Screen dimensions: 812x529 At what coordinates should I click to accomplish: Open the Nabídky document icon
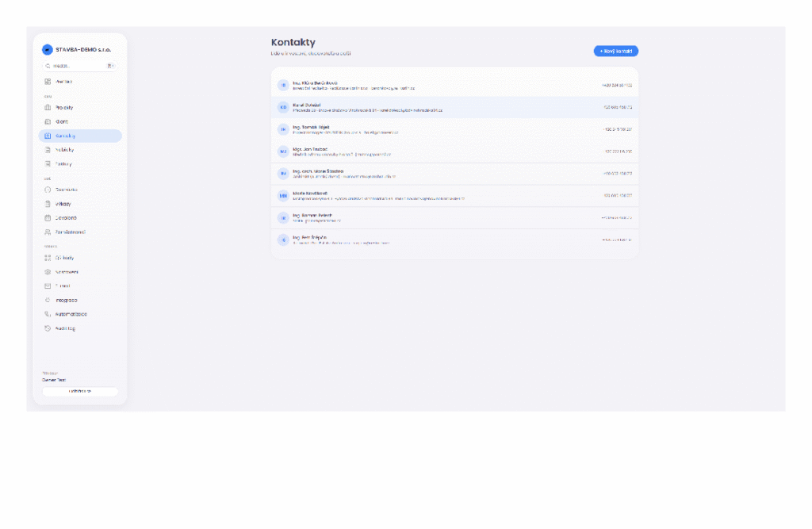pos(48,150)
